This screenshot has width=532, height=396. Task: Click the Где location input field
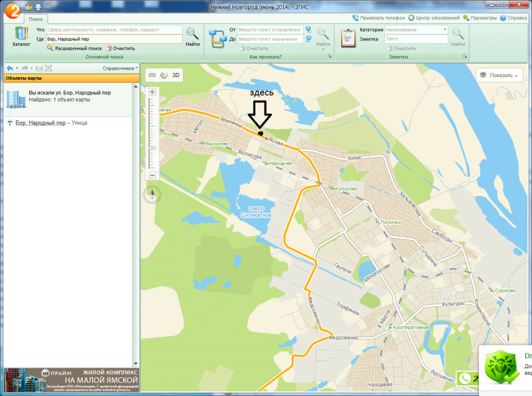point(114,39)
